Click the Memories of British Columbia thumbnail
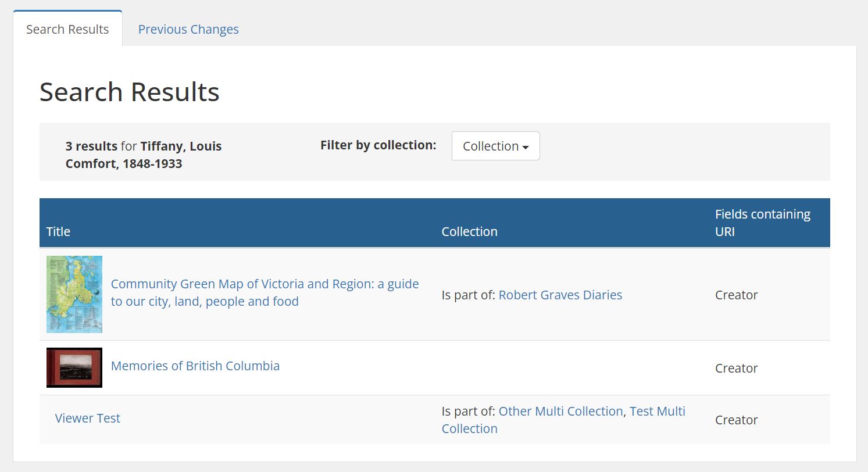Screen dimensions: 868x472 click(74, 367)
